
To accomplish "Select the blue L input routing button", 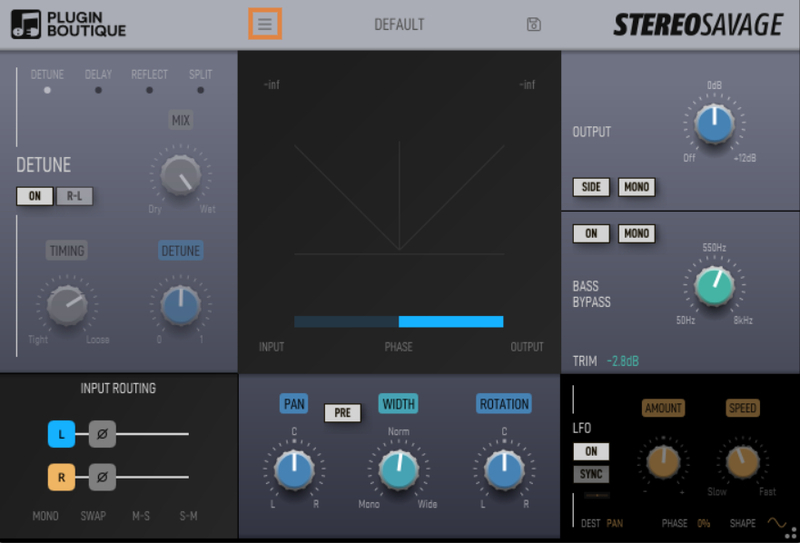I will pyautogui.click(x=61, y=434).
